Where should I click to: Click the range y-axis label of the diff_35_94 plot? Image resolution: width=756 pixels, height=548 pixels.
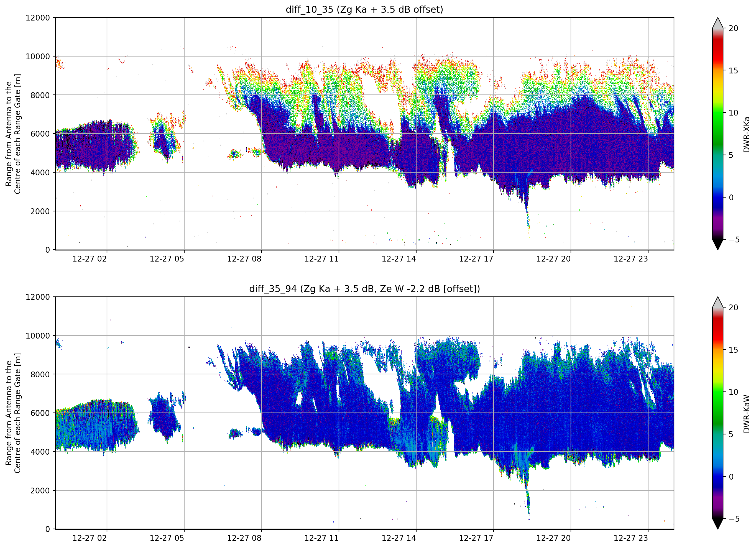13,413
